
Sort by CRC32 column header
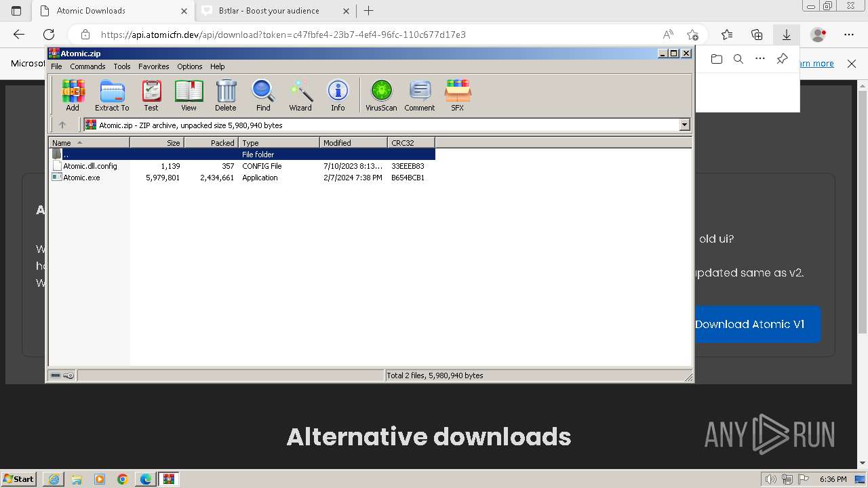tap(411, 142)
